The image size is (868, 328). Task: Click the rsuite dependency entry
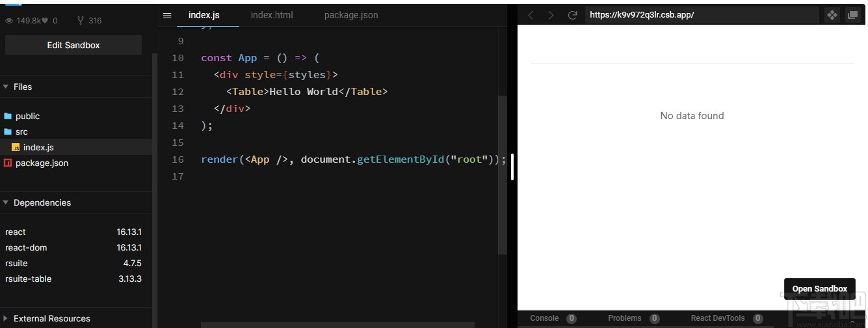(x=73, y=263)
